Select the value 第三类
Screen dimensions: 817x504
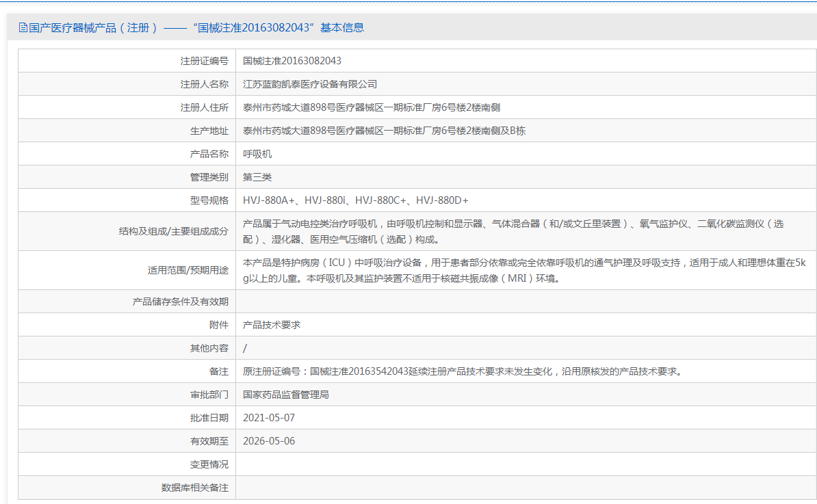[257, 178]
